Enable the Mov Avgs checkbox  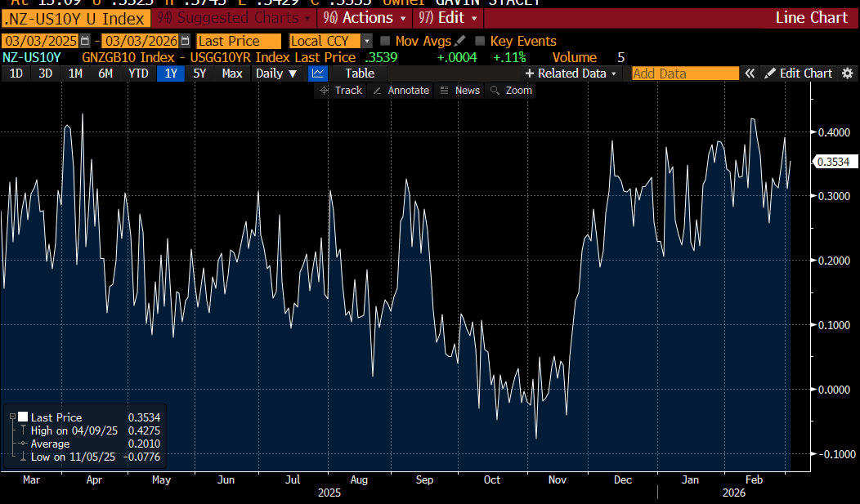[x=385, y=41]
